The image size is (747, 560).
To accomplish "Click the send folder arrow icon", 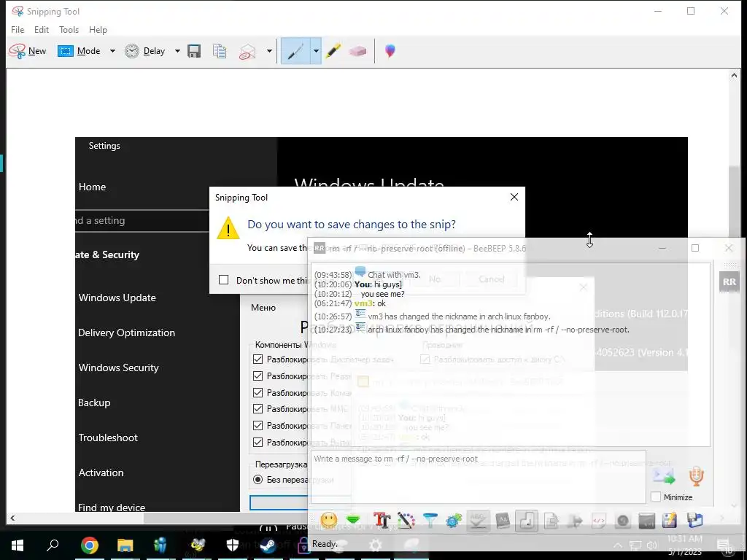I will tap(575, 521).
